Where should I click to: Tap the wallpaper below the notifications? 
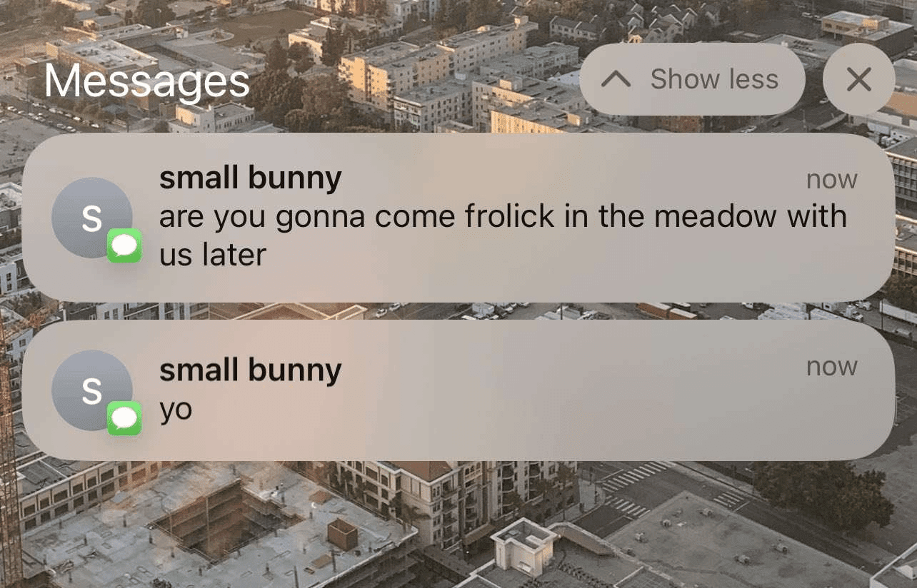tap(457, 528)
